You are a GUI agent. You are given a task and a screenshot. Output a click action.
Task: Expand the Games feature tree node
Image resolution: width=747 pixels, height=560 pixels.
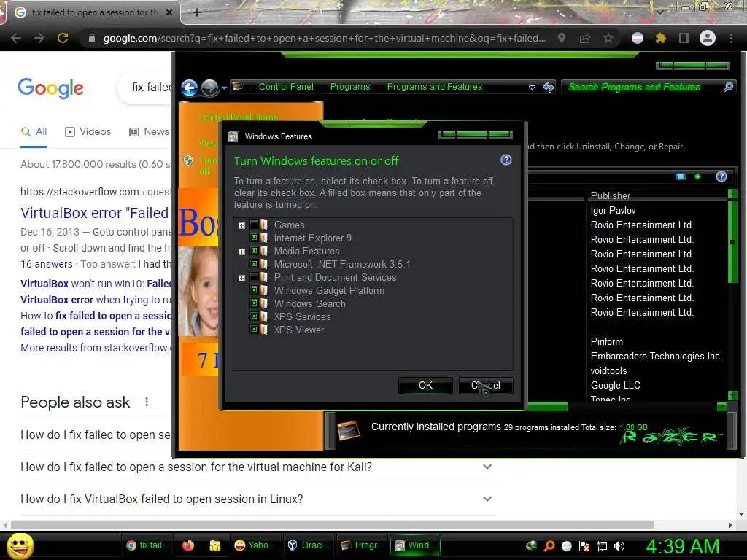(x=241, y=226)
